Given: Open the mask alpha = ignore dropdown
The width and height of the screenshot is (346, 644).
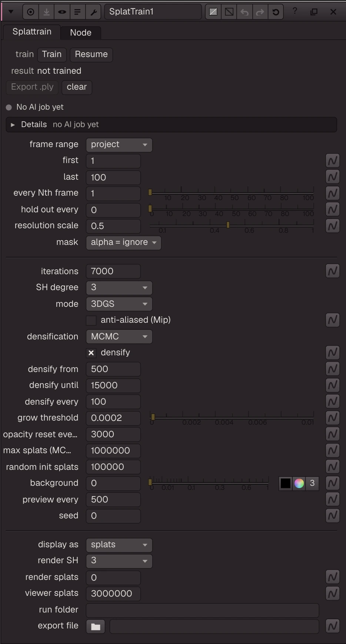Looking at the screenshot, I should (123, 242).
